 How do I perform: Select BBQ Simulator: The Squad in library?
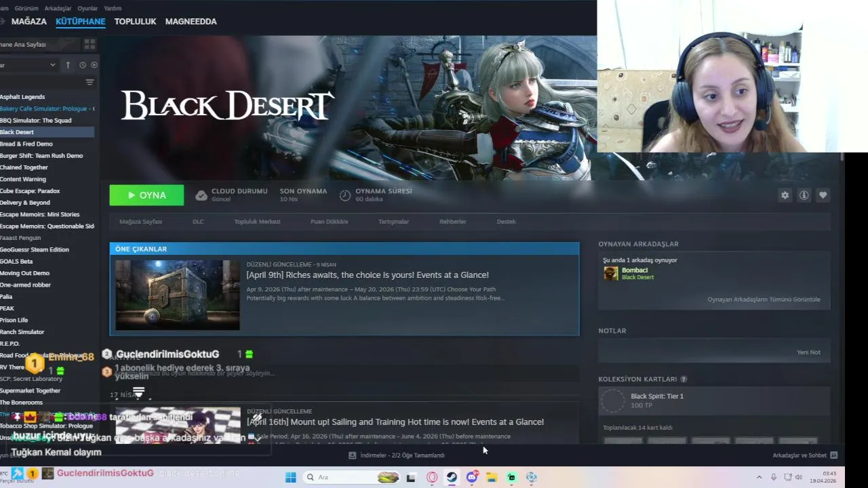coord(35,121)
